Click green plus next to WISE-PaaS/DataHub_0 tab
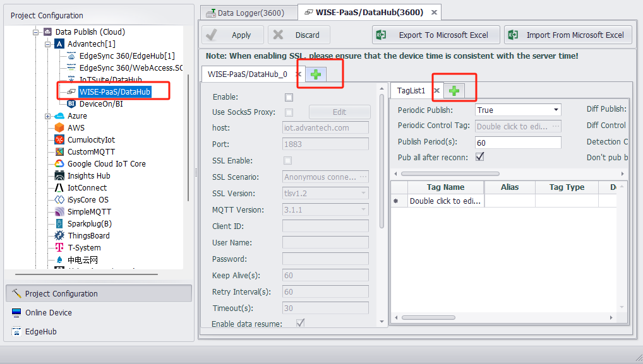The image size is (643, 364). click(316, 74)
